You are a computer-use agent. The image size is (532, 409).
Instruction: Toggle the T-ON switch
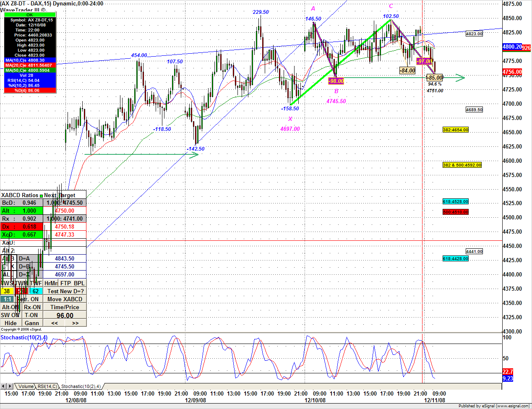coord(31,315)
